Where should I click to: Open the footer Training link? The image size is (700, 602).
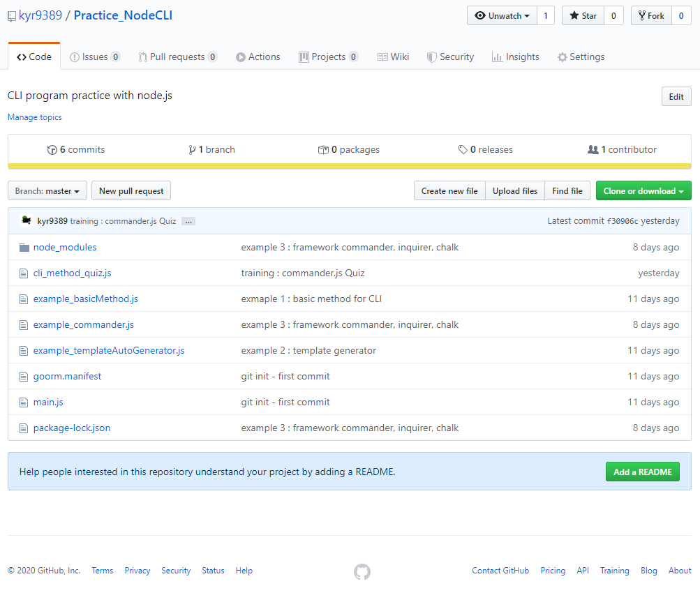614,571
